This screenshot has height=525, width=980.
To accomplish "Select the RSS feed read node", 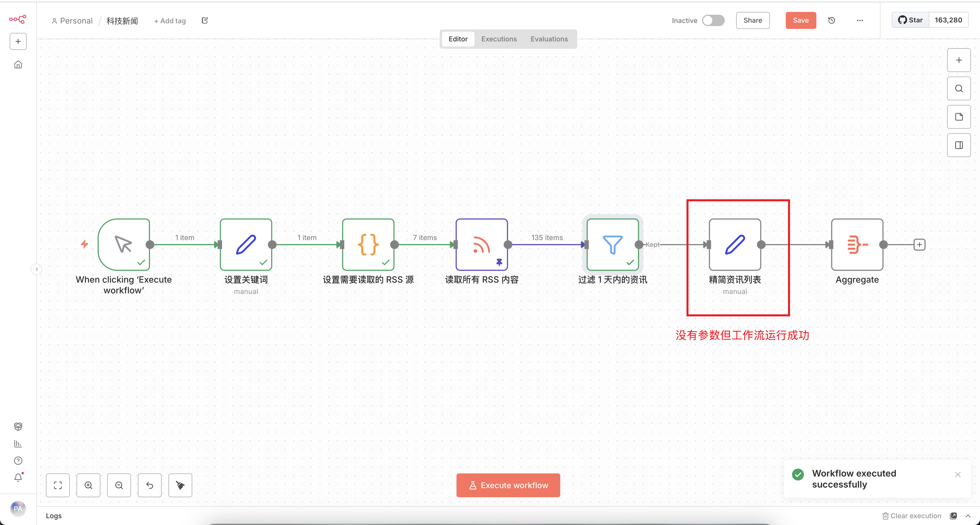I will coord(481,245).
